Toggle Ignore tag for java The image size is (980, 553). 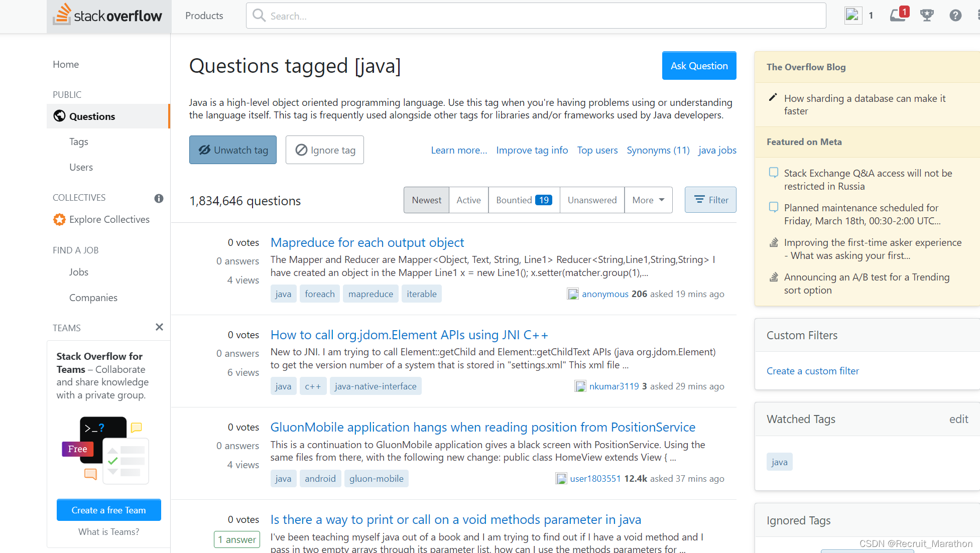click(x=324, y=150)
